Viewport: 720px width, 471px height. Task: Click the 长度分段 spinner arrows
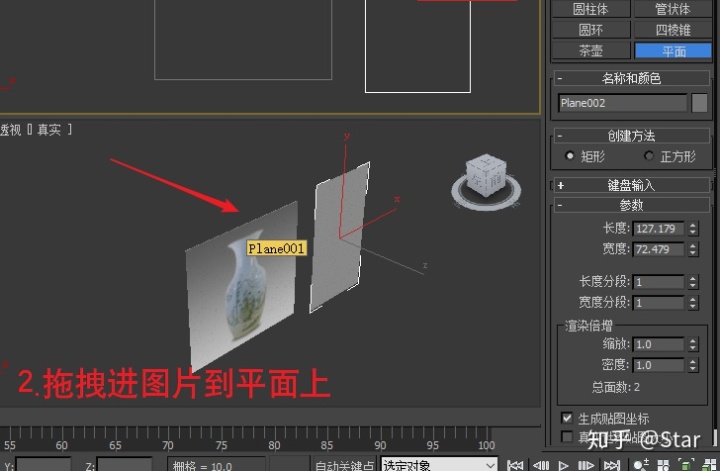693,281
